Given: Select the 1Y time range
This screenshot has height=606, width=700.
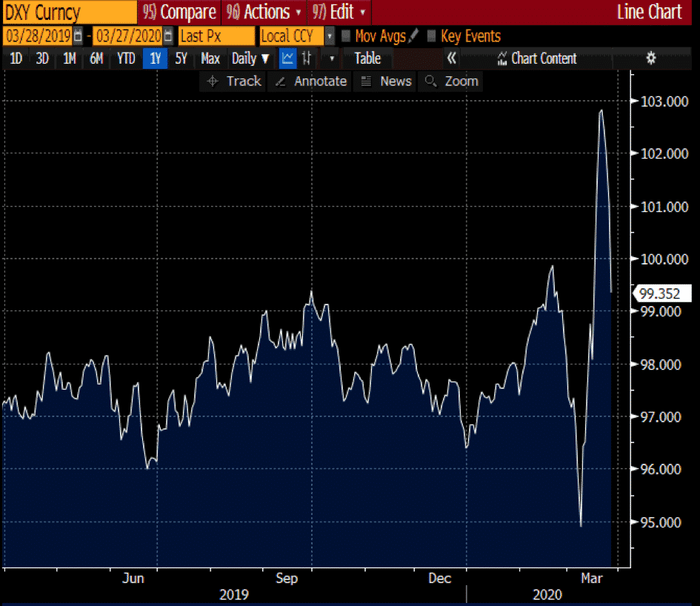Looking at the screenshot, I should 155,59.
